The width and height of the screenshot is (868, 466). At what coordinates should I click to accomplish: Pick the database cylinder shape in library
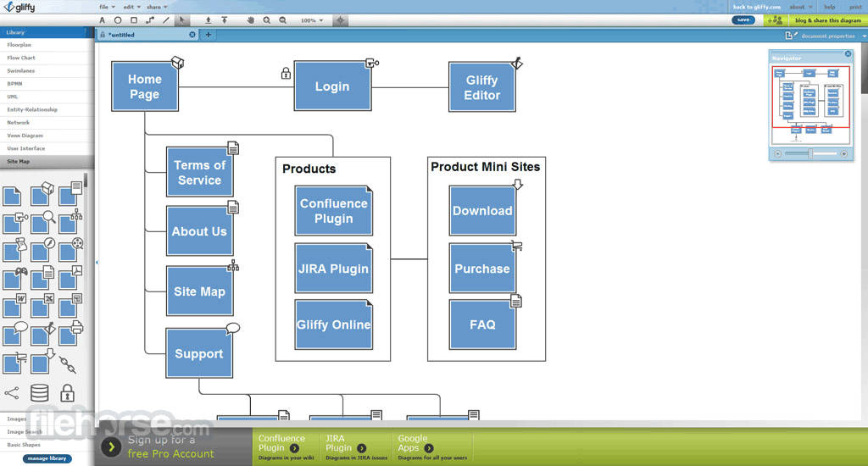(39, 393)
